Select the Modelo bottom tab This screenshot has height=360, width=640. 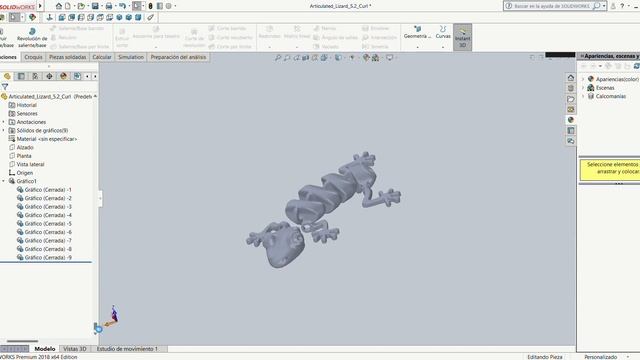click(x=44, y=349)
